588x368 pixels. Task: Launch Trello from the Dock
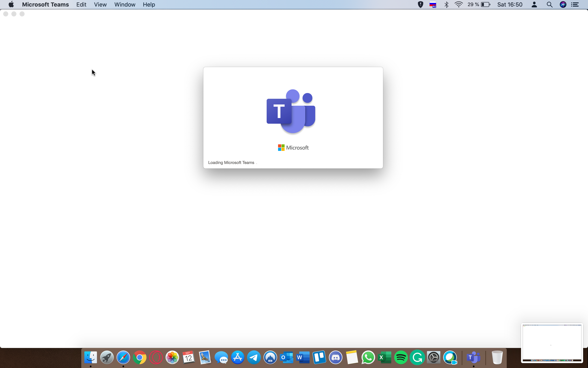click(319, 357)
